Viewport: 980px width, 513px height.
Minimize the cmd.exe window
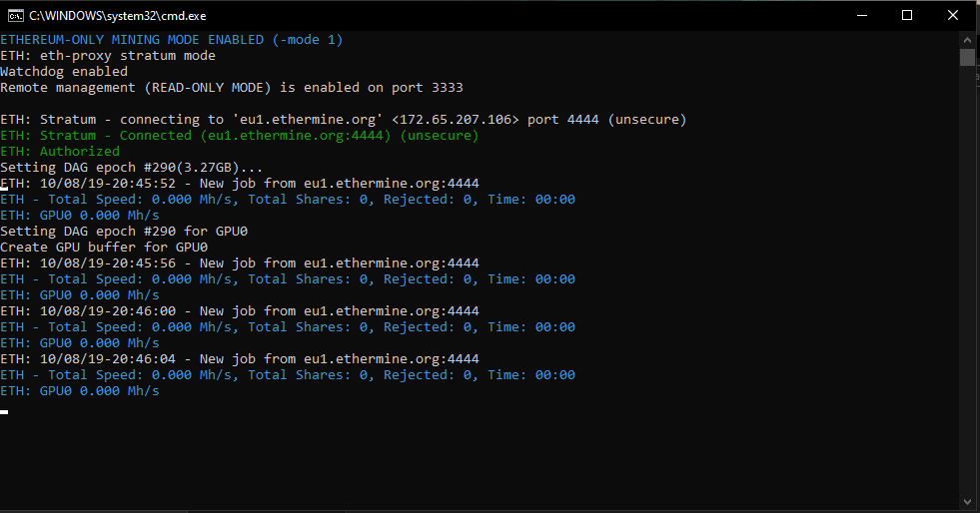(x=861, y=15)
